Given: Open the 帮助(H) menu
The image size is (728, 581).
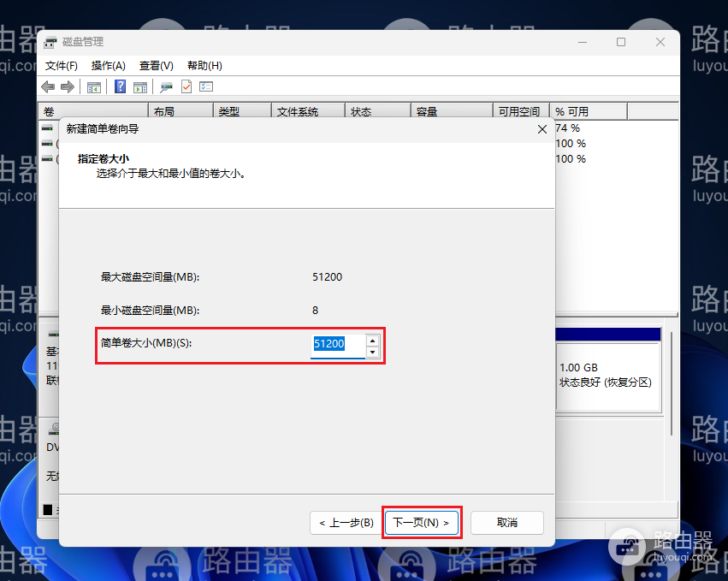Looking at the screenshot, I should [x=204, y=66].
